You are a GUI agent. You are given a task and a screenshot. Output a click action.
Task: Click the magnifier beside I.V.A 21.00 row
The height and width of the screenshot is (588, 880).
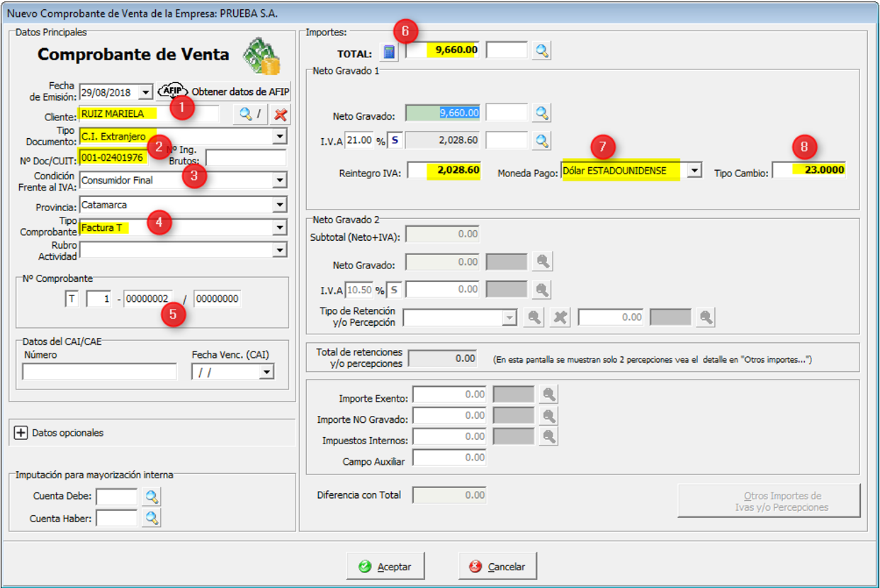[x=542, y=140]
